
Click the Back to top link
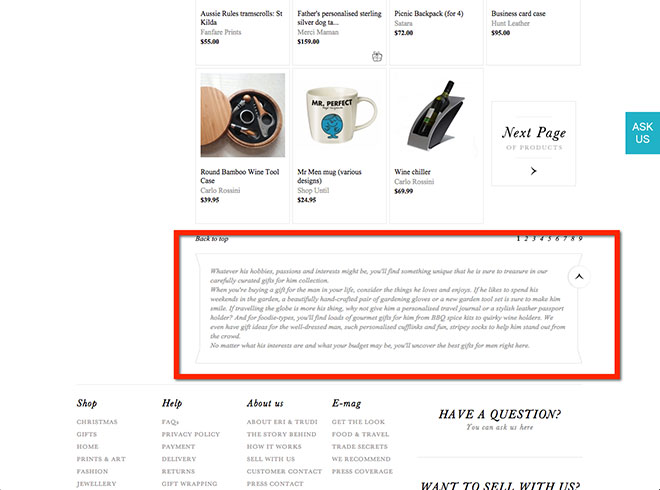click(x=212, y=239)
